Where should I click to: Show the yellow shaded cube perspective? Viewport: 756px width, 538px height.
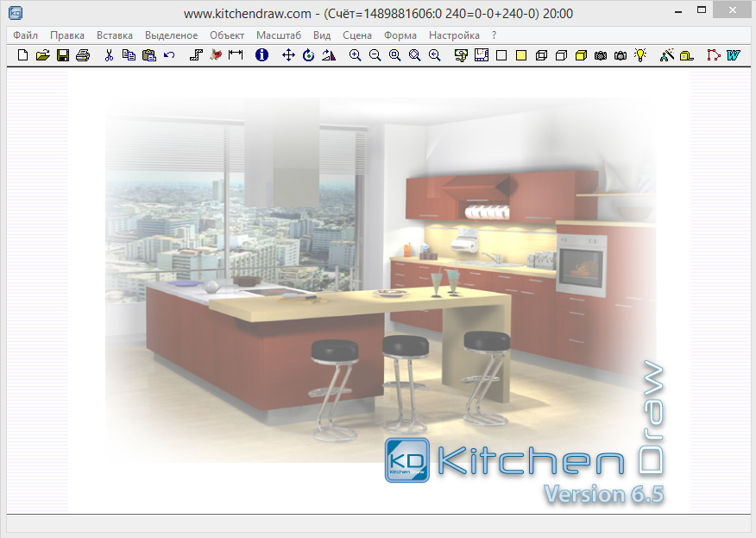(x=581, y=55)
